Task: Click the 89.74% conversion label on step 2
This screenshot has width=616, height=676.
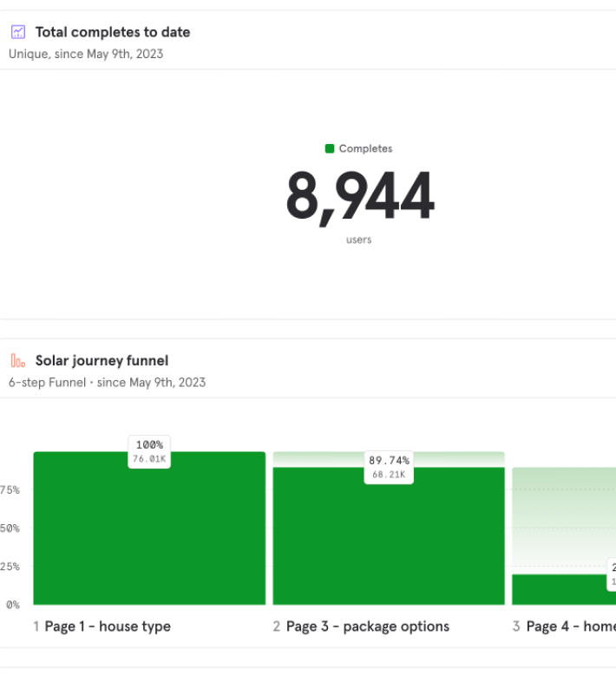Action: tap(389, 461)
